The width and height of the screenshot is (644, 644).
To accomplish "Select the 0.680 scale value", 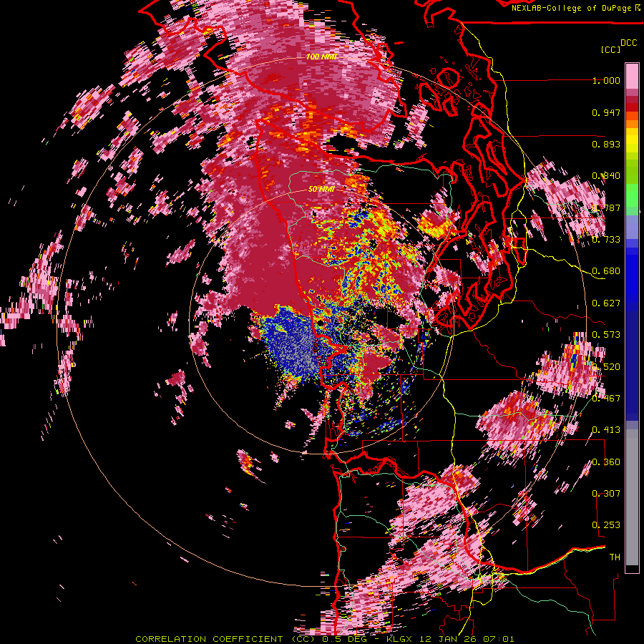I will (x=606, y=271).
